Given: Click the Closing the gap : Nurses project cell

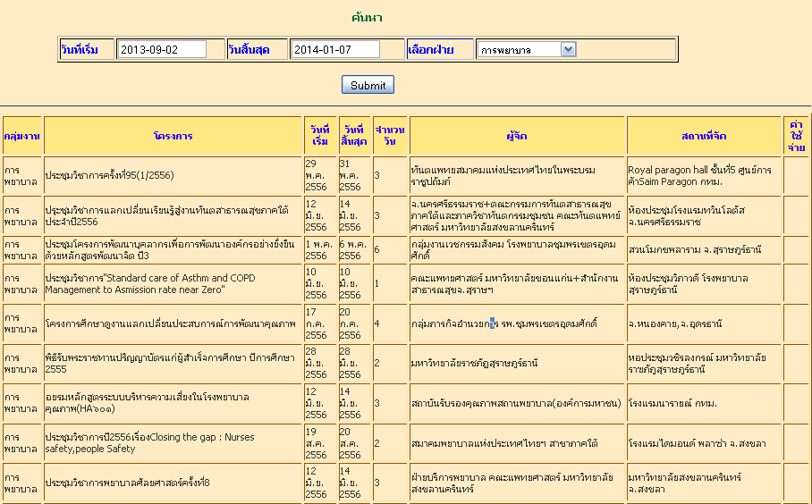Looking at the screenshot, I should point(173,443).
